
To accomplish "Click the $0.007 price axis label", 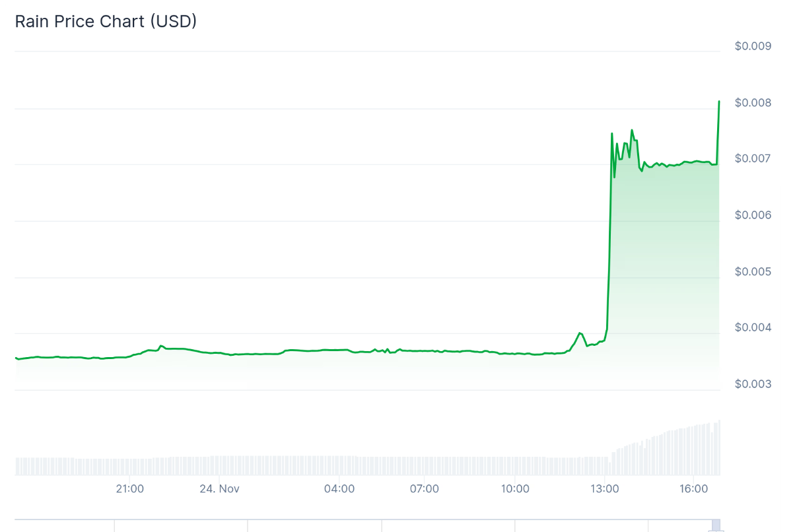I will pyautogui.click(x=753, y=159).
